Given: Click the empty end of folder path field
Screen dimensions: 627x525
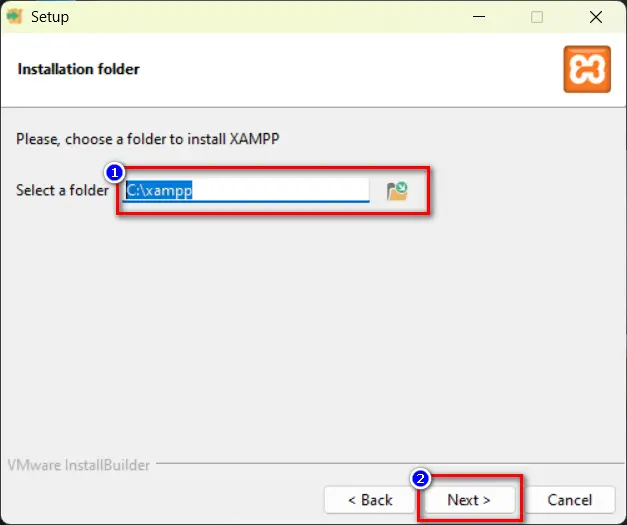Looking at the screenshot, I should click(300, 190).
